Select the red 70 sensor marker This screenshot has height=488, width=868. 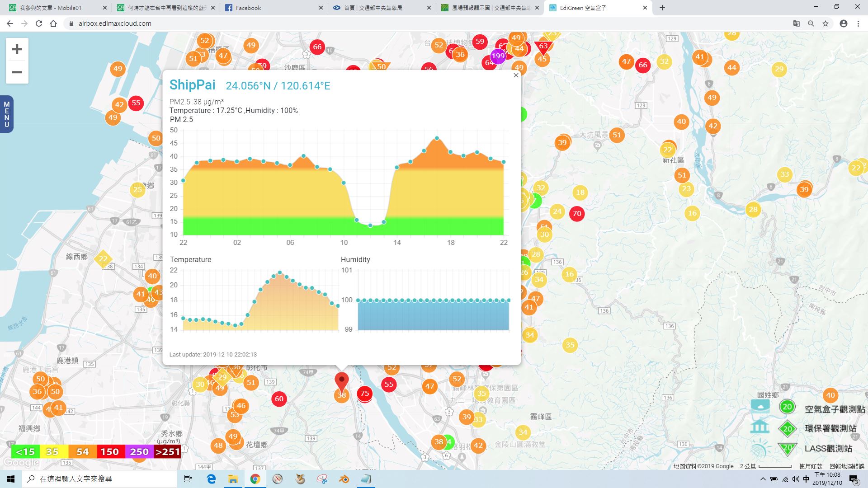click(577, 214)
